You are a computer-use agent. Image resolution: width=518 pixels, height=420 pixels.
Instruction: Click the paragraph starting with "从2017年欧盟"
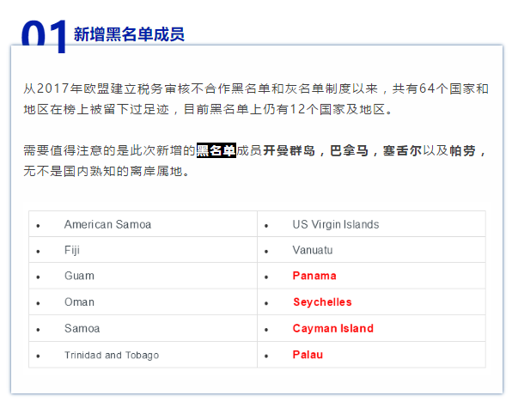256,100
